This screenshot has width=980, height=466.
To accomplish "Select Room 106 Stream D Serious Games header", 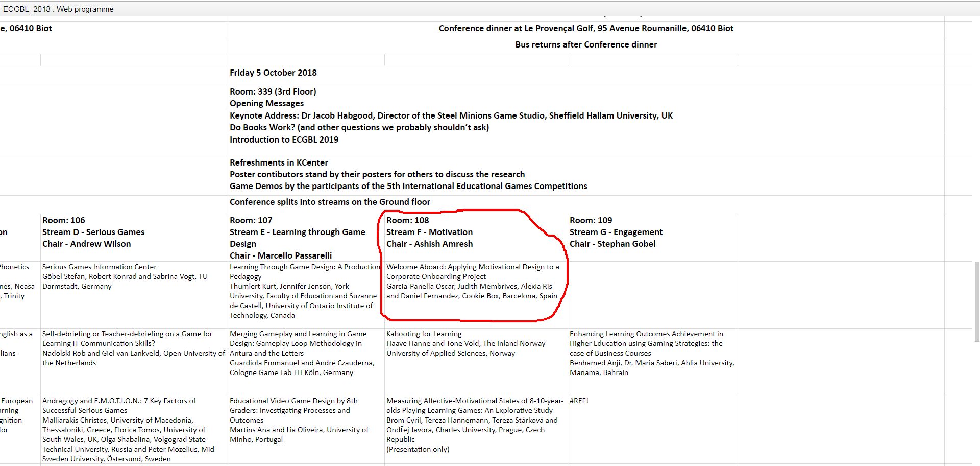I will point(93,232).
